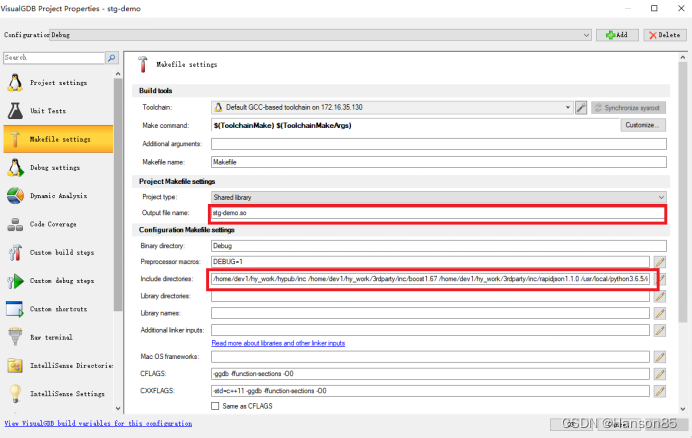Click the Add configuration button
Viewport: 692px width, 438px height.
617,35
